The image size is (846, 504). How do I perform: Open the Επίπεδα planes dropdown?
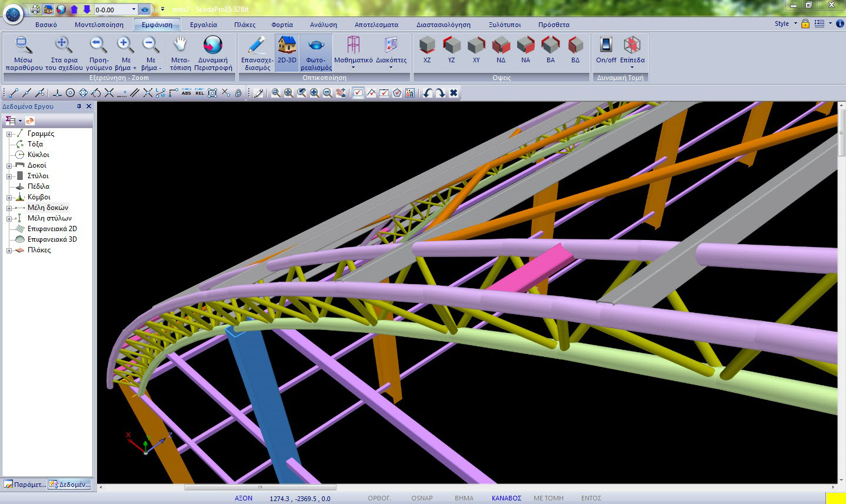click(x=632, y=52)
